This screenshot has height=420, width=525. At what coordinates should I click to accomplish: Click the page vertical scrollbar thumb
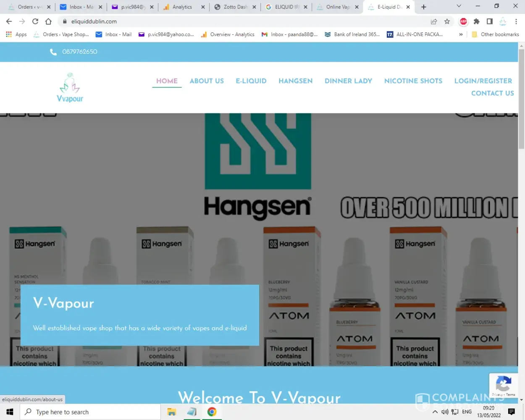[x=521, y=99]
